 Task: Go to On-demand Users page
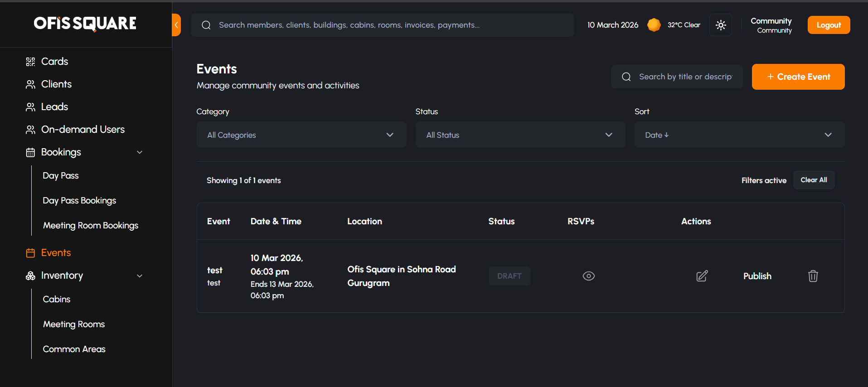click(x=82, y=130)
